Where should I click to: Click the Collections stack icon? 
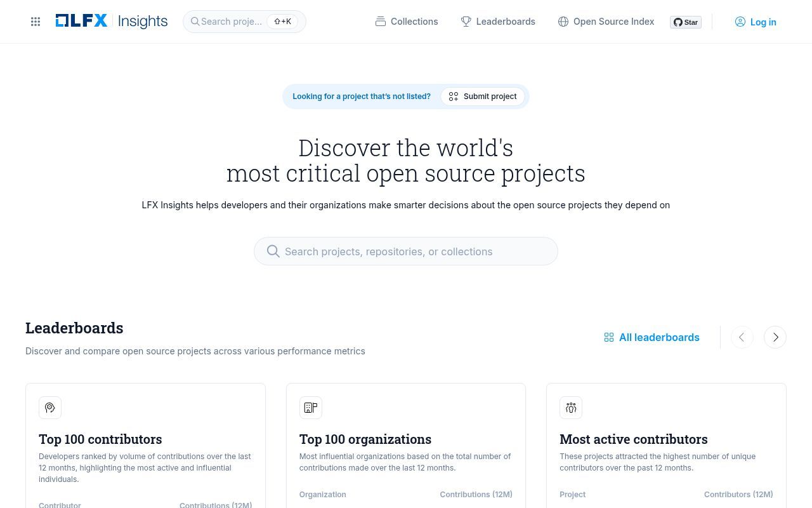381,22
